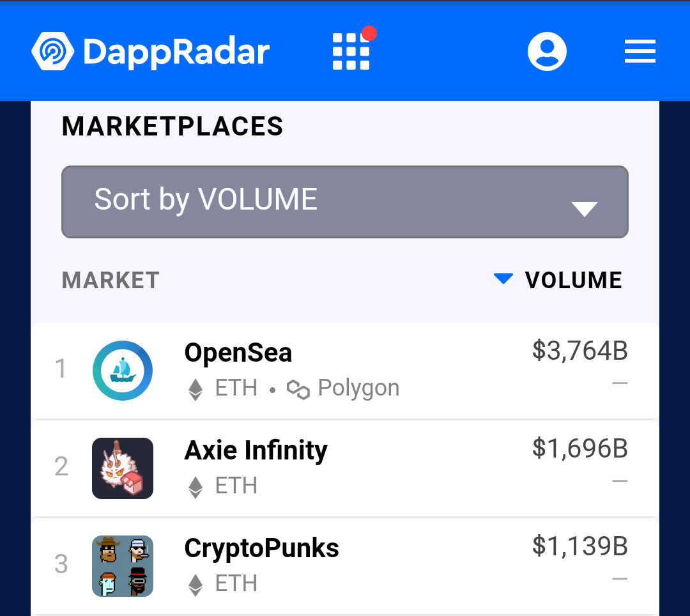Open the OpenSea marketplace logo

pyautogui.click(x=123, y=371)
